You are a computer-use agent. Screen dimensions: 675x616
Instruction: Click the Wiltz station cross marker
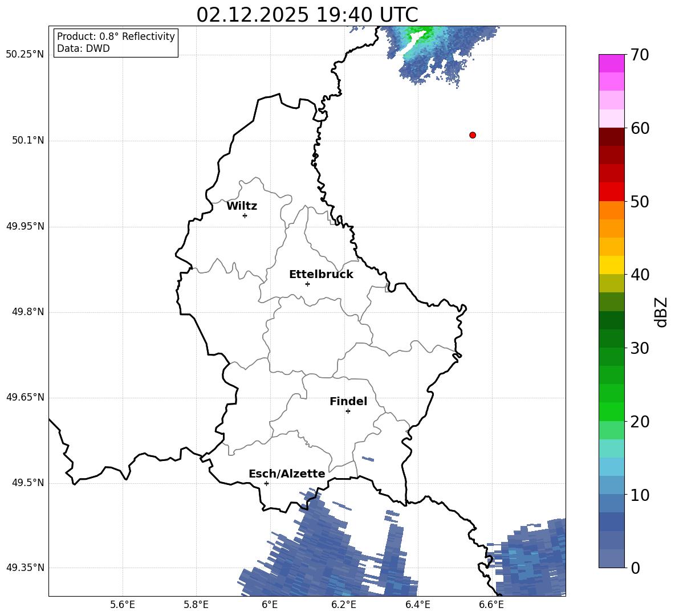point(245,215)
